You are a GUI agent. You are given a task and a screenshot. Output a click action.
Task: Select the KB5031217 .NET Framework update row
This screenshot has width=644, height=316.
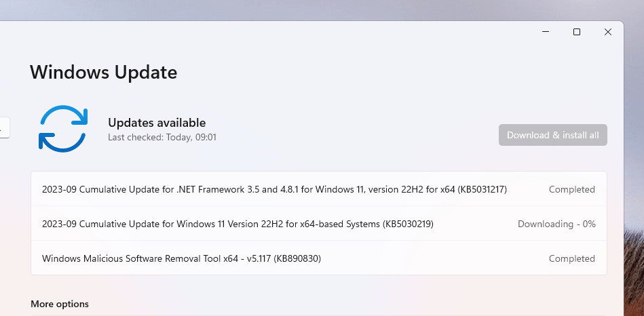(x=319, y=189)
